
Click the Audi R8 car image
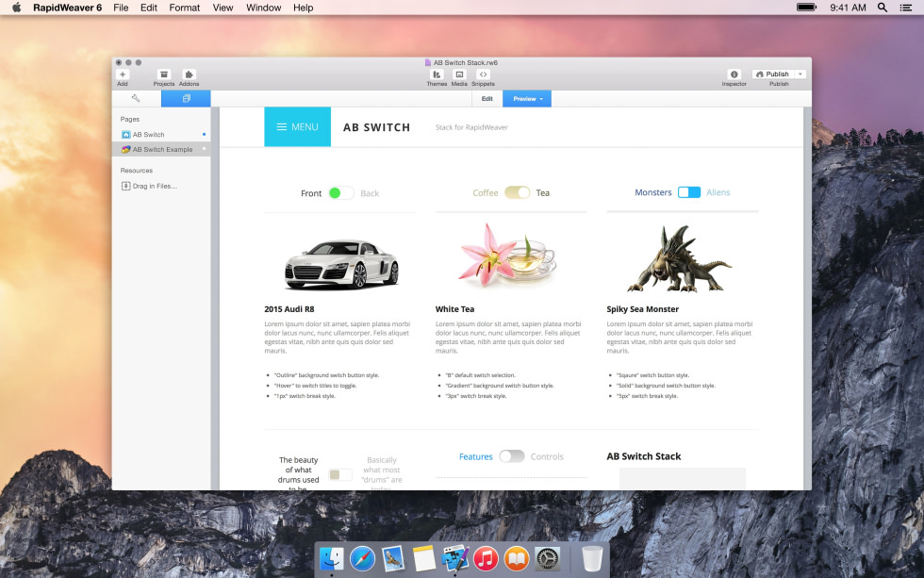(x=341, y=265)
